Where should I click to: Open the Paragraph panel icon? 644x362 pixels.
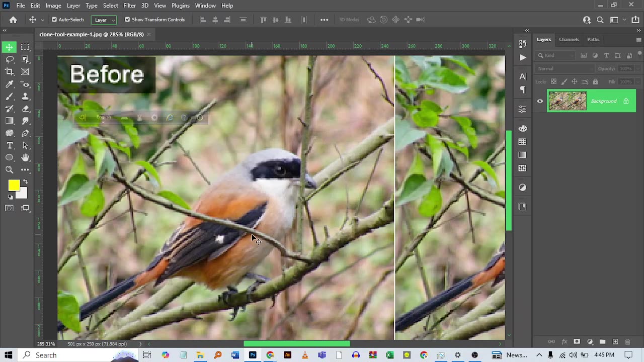coord(522,90)
